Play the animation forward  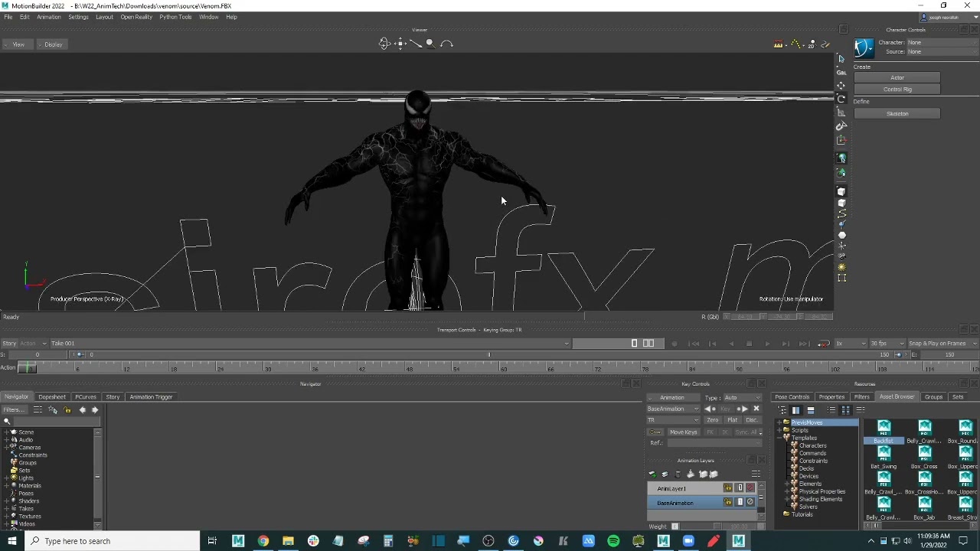pyautogui.click(x=767, y=344)
